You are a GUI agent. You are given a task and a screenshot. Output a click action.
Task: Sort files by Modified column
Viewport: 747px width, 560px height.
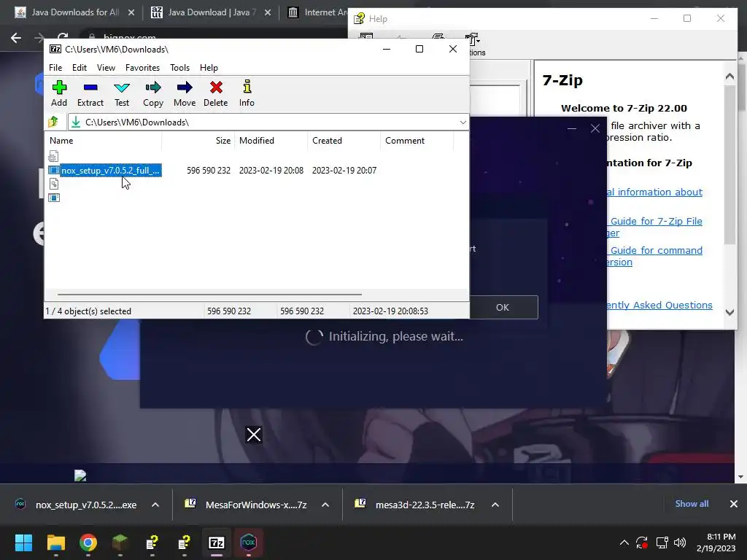pyautogui.click(x=271, y=141)
